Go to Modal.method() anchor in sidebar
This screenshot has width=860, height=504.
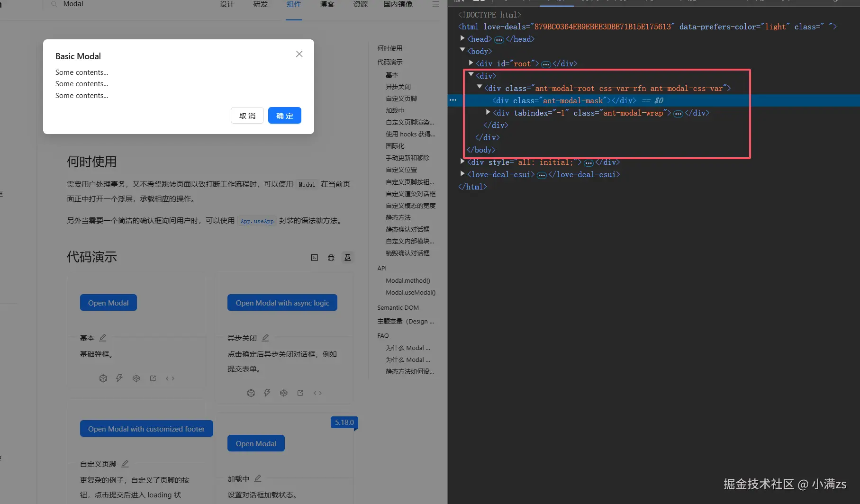408,280
